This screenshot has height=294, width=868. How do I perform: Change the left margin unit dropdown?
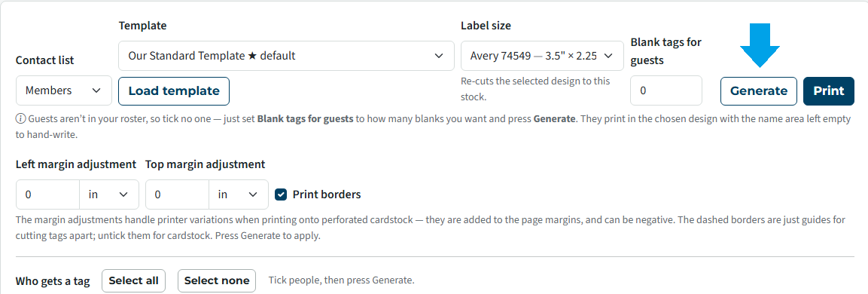109,194
